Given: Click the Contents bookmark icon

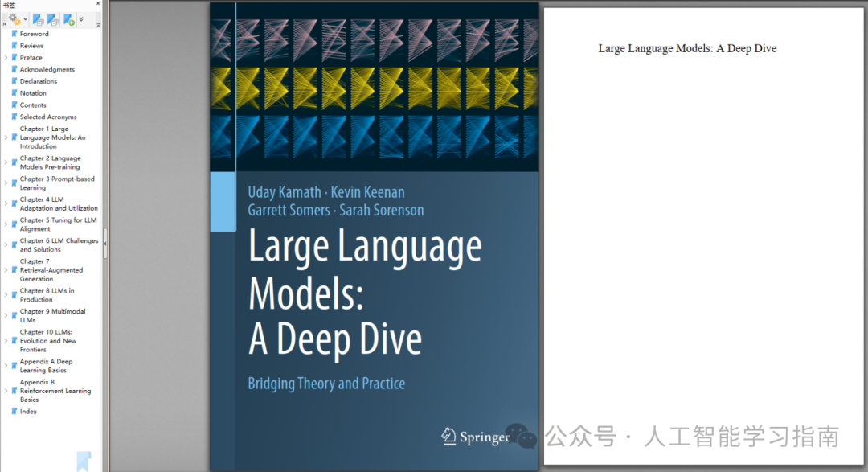Looking at the screenshot, I should (14, 105).
